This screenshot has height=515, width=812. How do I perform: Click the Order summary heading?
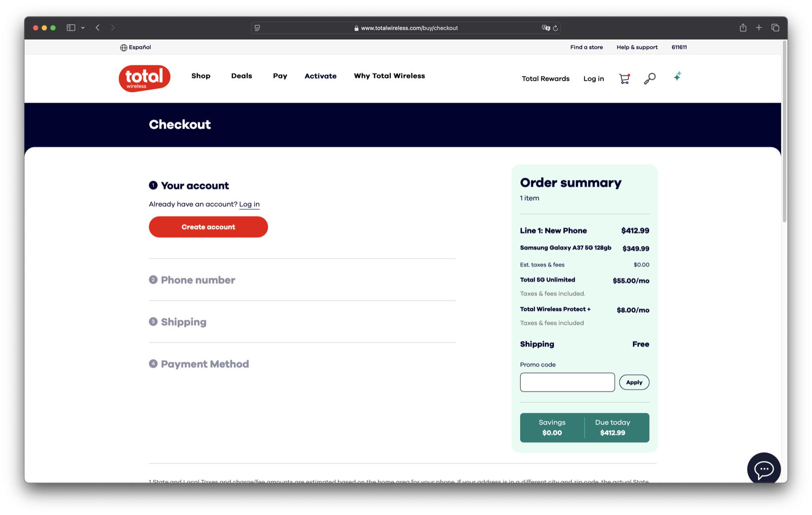click(x=570, y=183)
